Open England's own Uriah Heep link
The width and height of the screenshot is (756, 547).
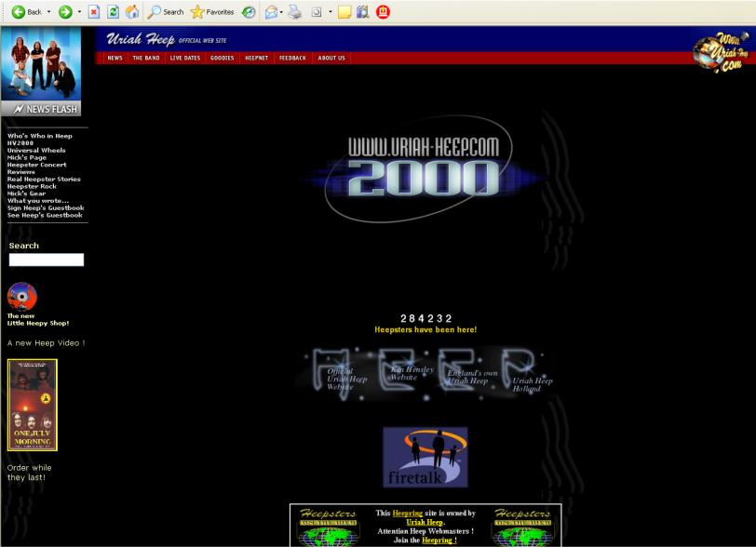pyautogui.click(x=472, y=377)
